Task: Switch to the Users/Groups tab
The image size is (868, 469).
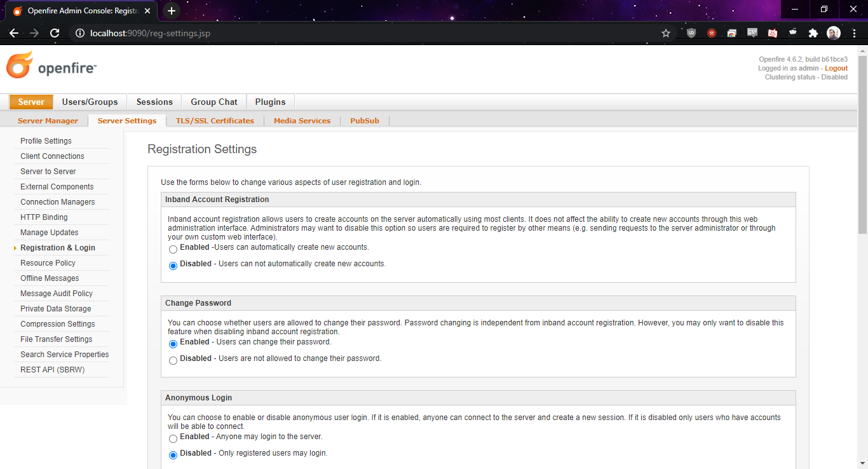Action: [x=90, y=102]
